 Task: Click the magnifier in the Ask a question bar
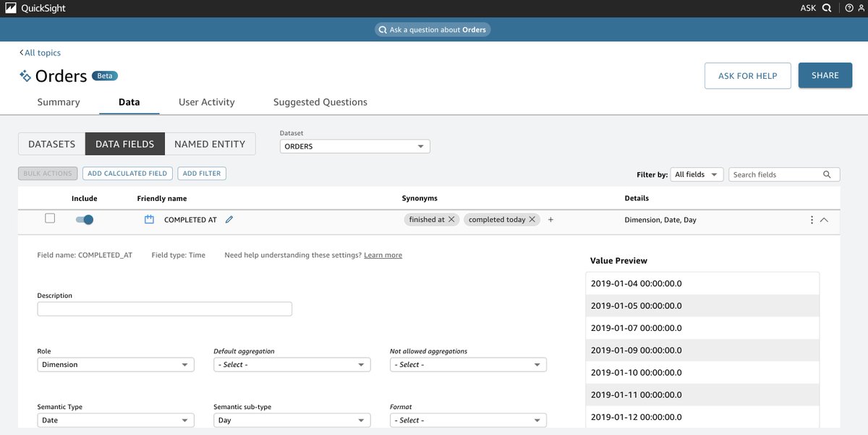point(383,30)
